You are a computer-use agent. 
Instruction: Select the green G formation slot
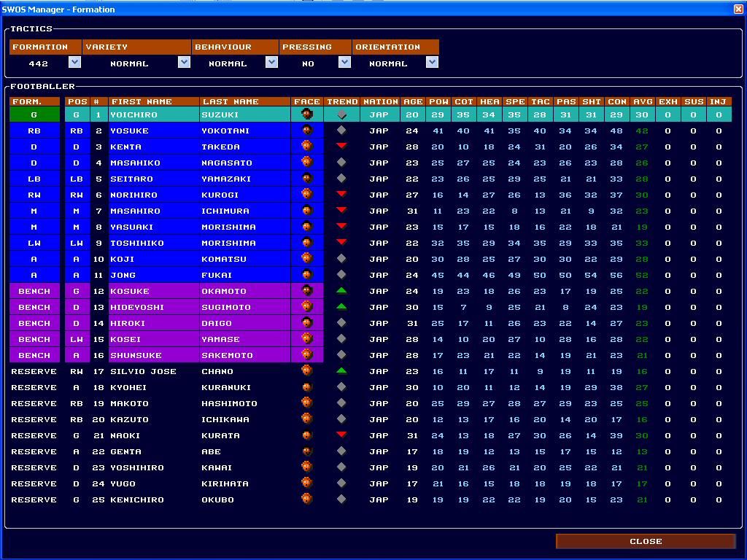click(x=34, y=114)
